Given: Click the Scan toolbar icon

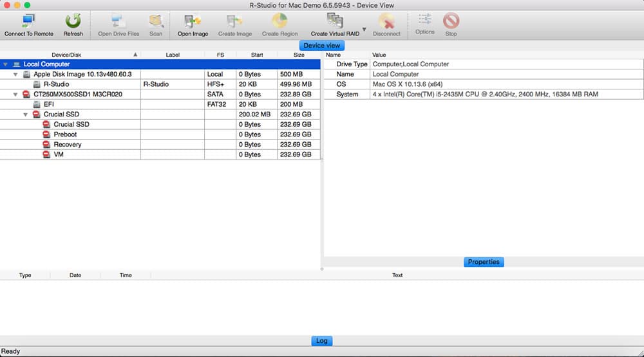Looking at the screenshot, I should [156, 21].
